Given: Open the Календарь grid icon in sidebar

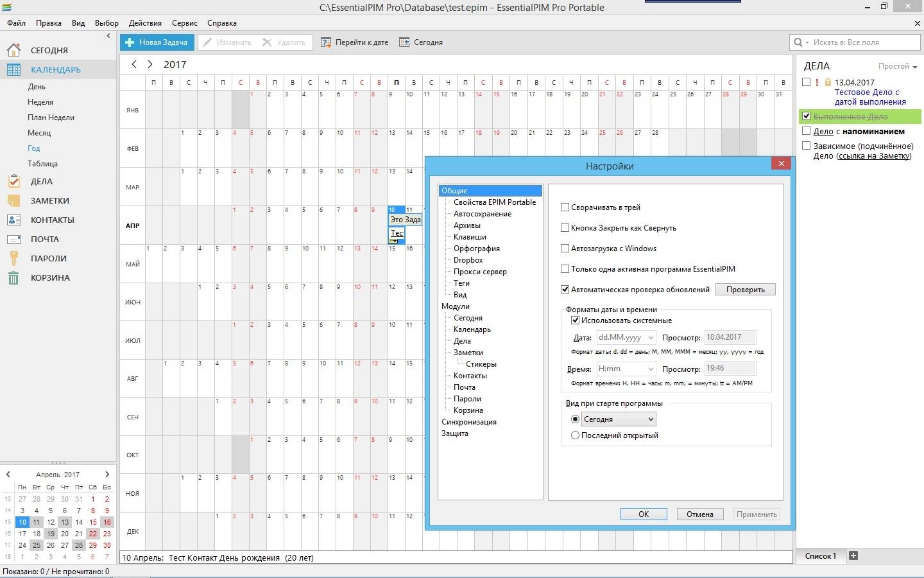Looking at the screenshot, I should click(x=13, y=69).
